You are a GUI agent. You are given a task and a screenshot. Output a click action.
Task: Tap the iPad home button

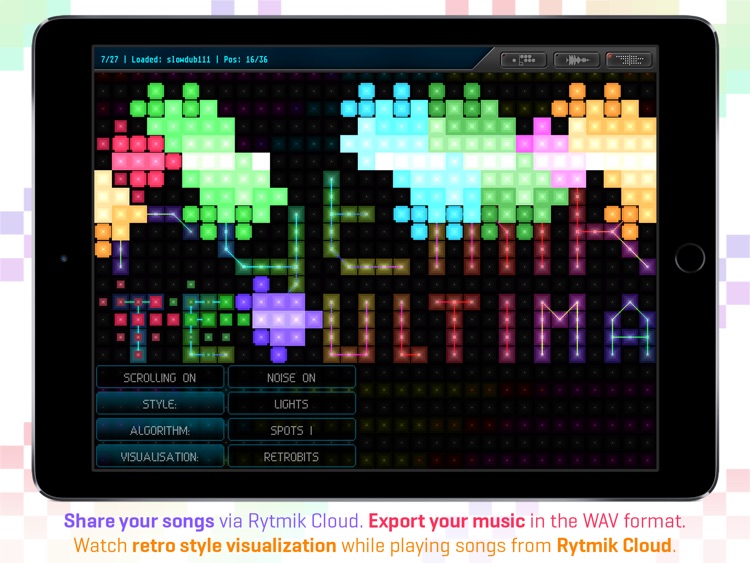click(x=690, y=257)
